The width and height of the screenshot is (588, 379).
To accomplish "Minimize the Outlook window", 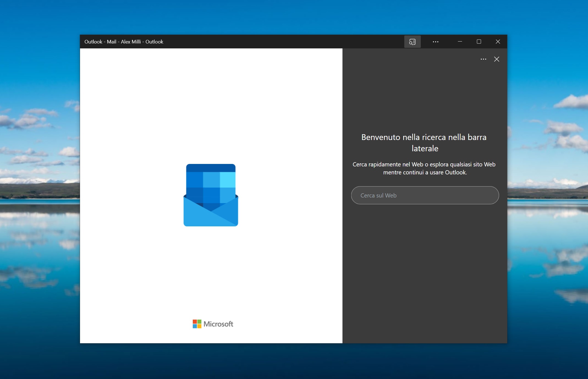I will pyautogui.click(x=460, y=42).
